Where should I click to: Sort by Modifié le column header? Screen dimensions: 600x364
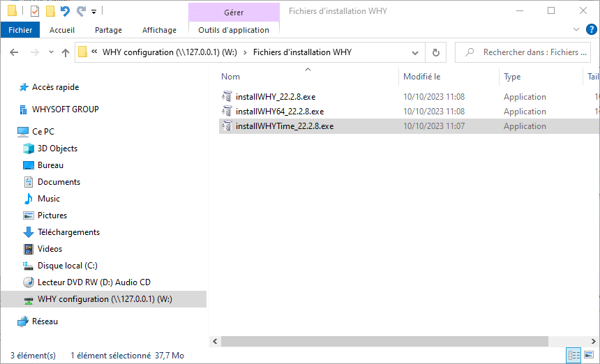[422, 77]
